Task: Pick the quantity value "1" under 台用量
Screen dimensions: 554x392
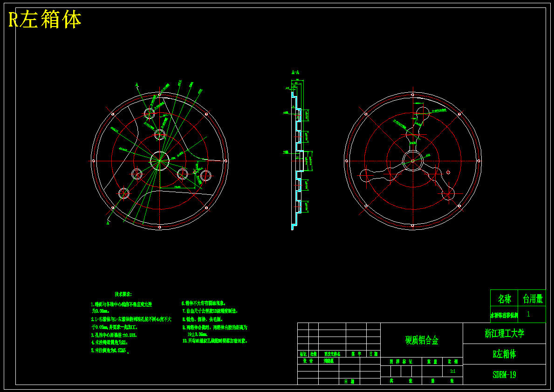Action: [528, 314]
